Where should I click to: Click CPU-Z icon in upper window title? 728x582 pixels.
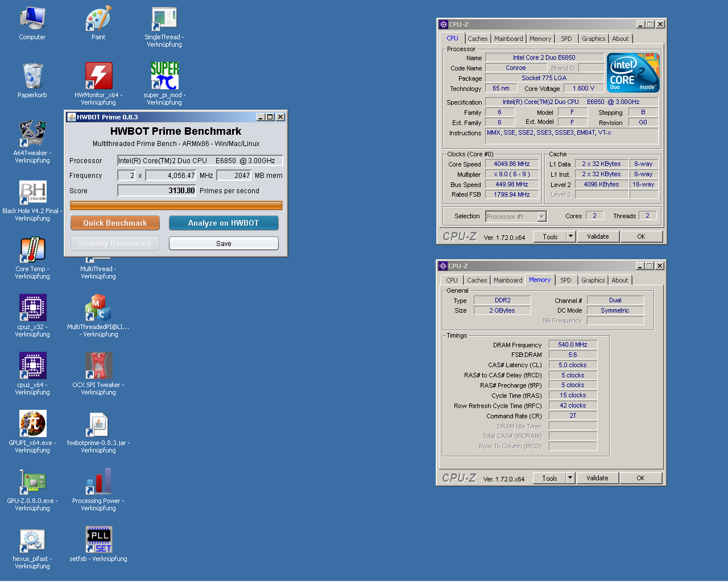tap(444, 24)
